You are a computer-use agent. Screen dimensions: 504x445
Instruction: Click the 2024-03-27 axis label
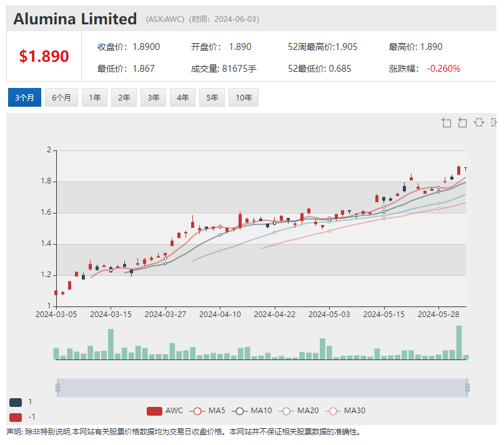166,314
